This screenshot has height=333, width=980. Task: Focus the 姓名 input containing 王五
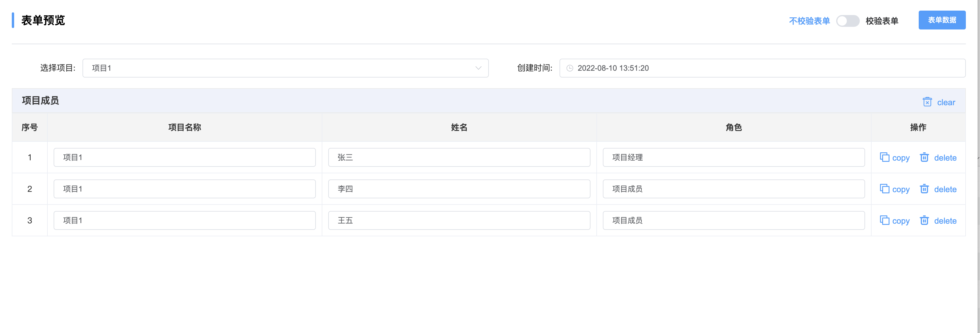459,220
